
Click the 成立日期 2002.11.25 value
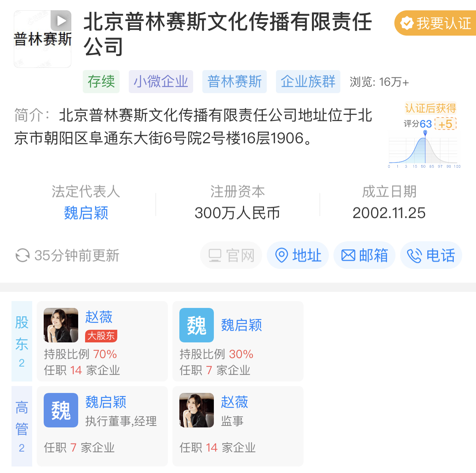389,213
